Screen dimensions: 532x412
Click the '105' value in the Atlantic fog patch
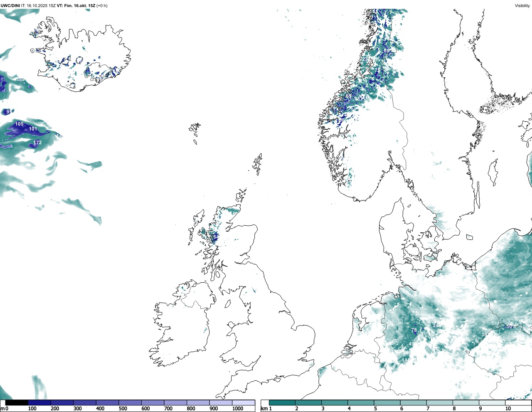[20, 124]
